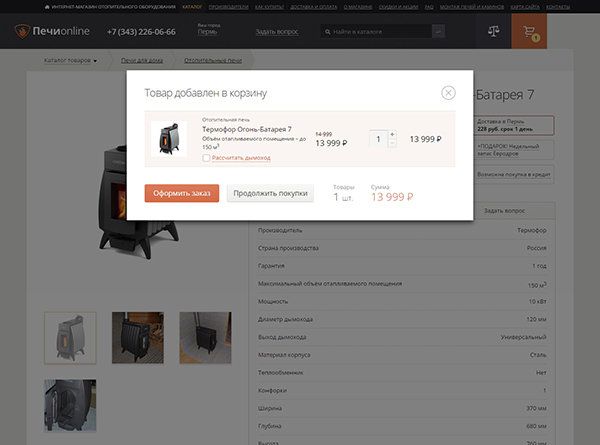Open search options dropdown in search bar
The height and width of the screenshot is (445, 600).
click(x=437, y=32)
